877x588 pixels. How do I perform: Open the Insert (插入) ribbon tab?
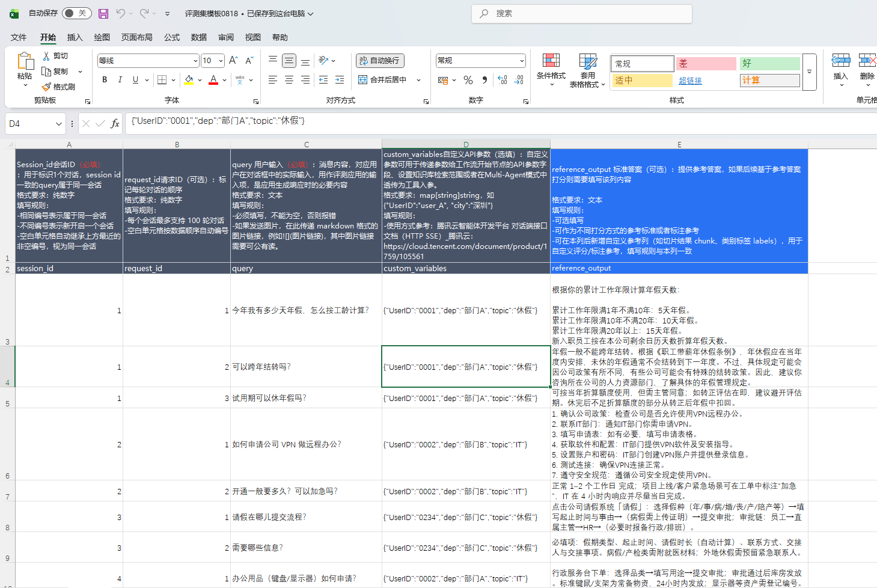(75, 37)
